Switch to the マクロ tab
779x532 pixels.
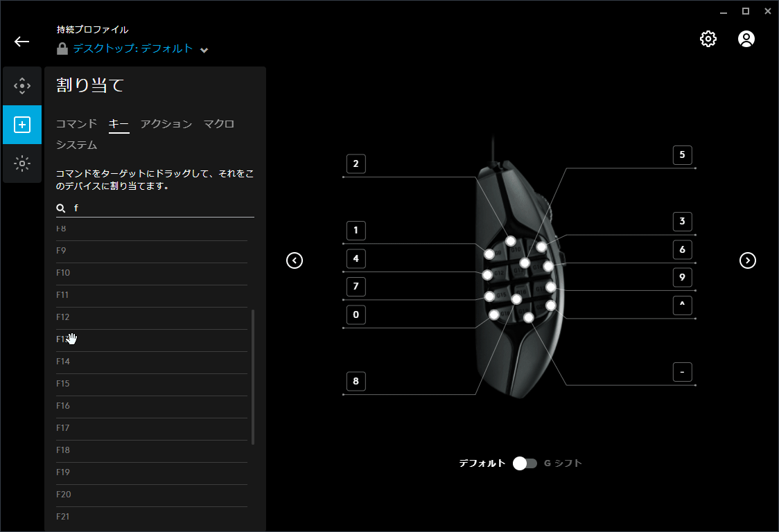coord(218,124)
